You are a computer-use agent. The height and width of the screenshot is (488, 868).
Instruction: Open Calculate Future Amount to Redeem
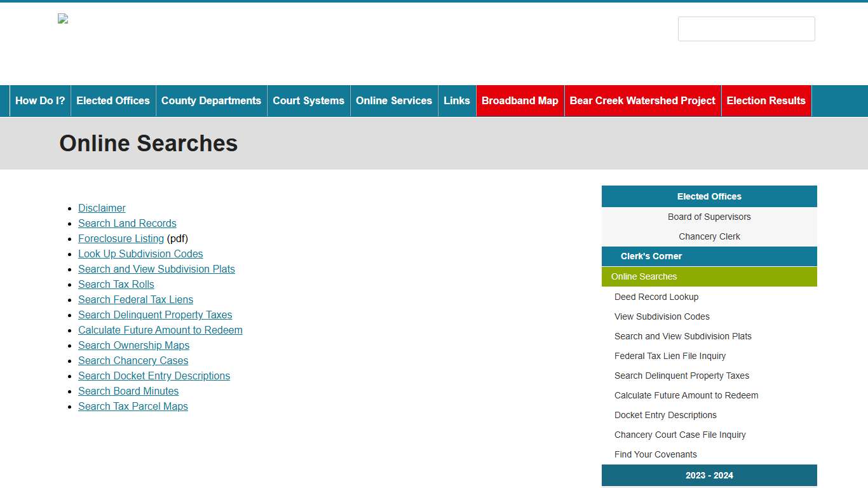[x=160, y=330]
